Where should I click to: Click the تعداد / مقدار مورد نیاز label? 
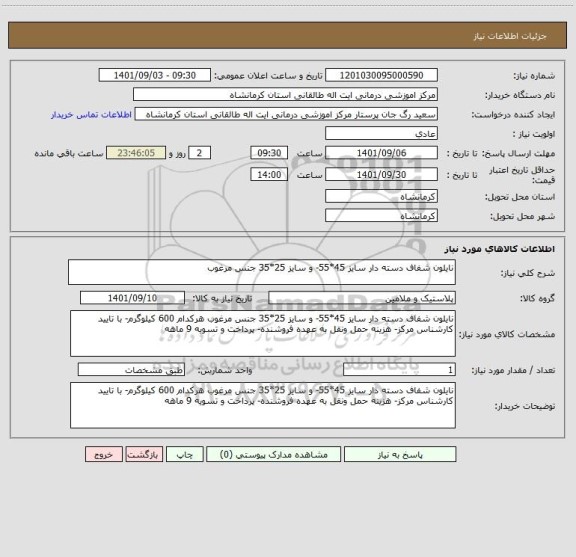pyautogui.click(x=513, y=370)
